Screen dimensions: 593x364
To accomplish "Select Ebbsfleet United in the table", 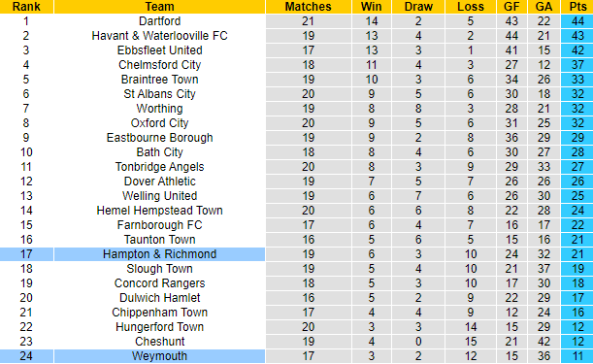I will click(x=159, y=50).
